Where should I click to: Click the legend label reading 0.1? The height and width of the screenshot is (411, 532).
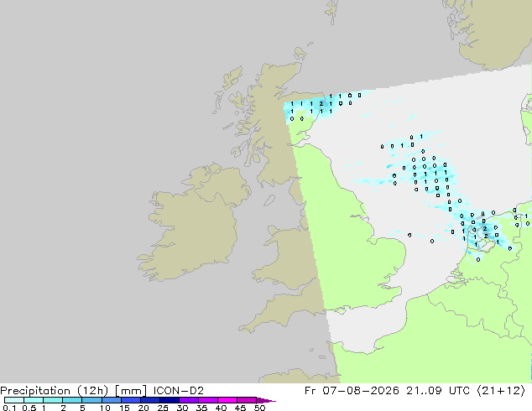[9, 408]
